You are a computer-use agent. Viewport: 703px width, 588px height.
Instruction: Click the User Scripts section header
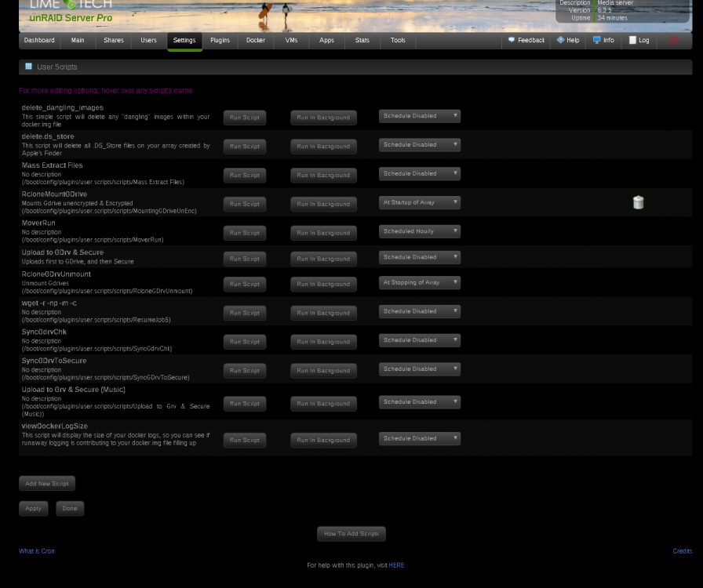click(x=355, y=67)
